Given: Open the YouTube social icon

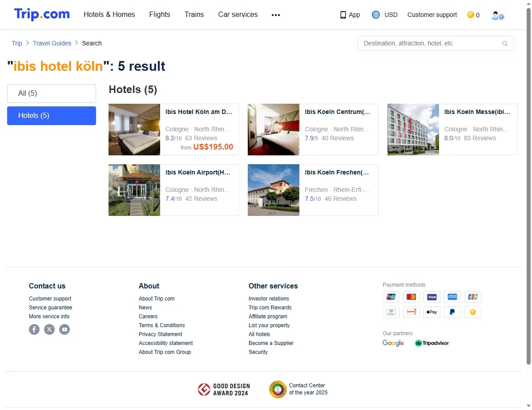Looking at the screenshot, I should [64, 329].
